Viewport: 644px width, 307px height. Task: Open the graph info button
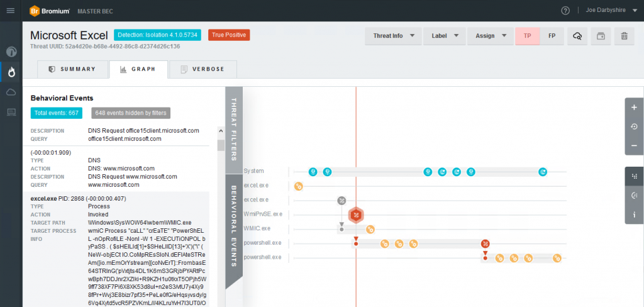pos(634,215)
